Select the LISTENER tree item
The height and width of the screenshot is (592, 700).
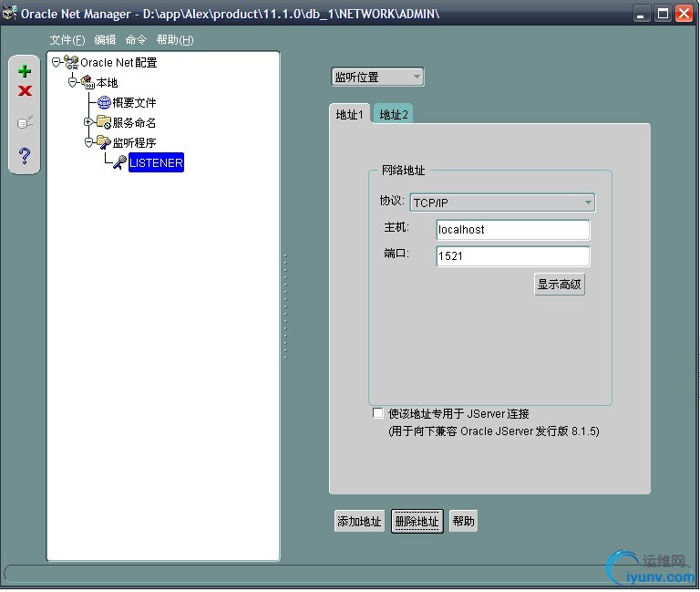point(156,162)
